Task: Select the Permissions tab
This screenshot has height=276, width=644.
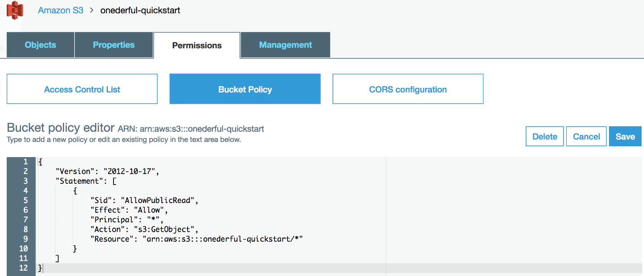Action: pyautogui.click(x=197, y=46)
